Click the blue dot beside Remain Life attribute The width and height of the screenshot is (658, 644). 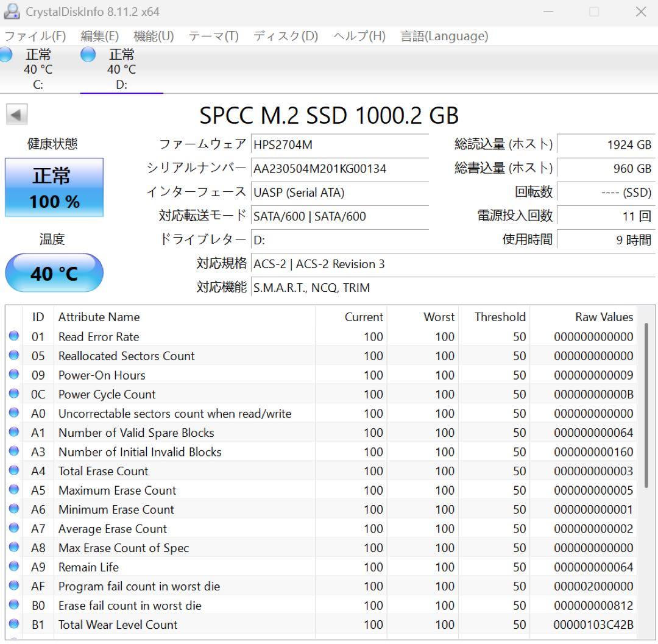[14, 567]
